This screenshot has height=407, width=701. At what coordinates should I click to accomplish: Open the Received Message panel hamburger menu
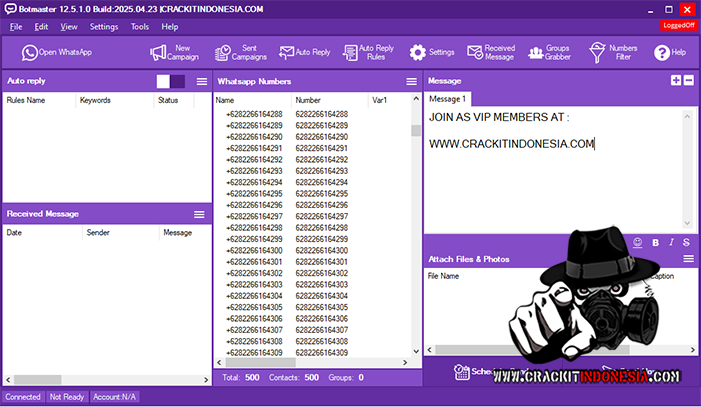tap(199, 214)
